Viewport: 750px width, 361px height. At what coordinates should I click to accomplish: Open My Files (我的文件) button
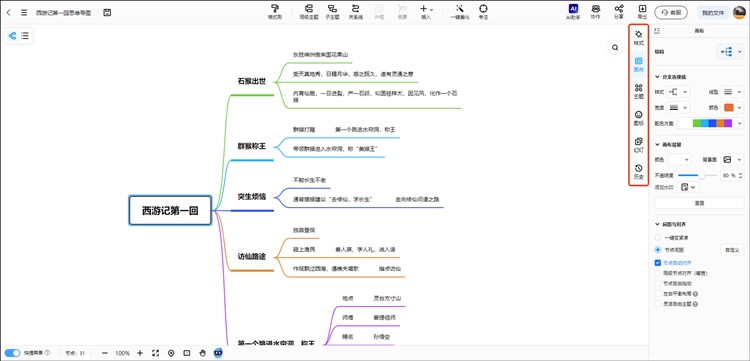pyautogui.click(x=713, y=13)
